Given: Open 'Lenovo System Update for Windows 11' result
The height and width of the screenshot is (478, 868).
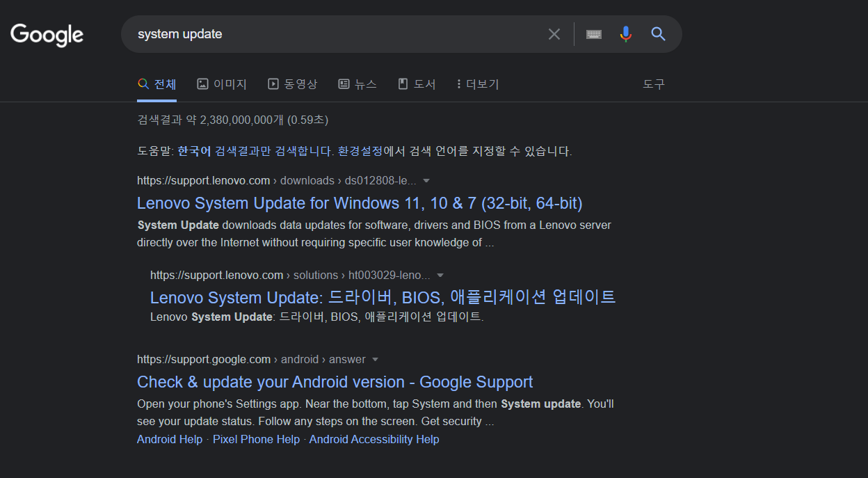Looking at the screenshot, I should (360, 203).
